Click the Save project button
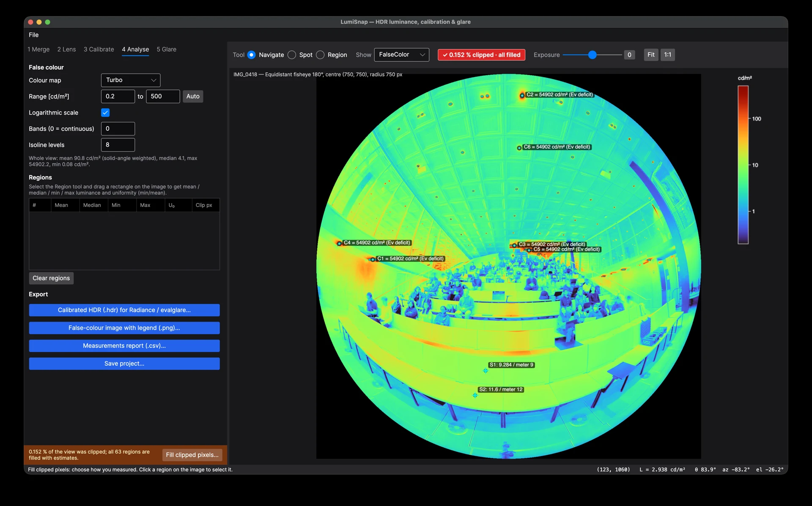The width and height of the screenshot is (812, 506). click(124, 363)
